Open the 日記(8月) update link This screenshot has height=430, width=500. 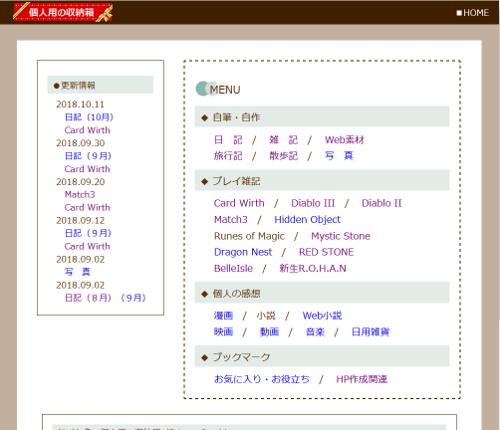(88, 298)
